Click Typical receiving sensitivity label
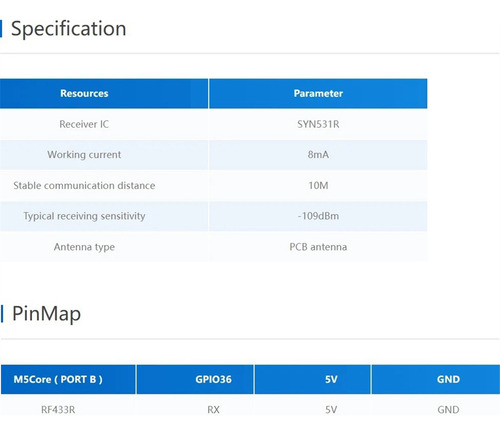 coord(84,216)
